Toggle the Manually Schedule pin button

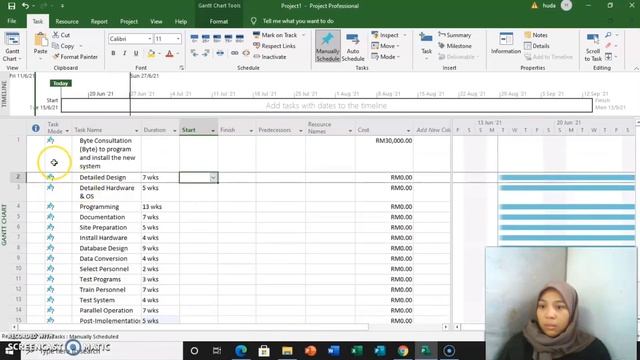click(327, 47)
